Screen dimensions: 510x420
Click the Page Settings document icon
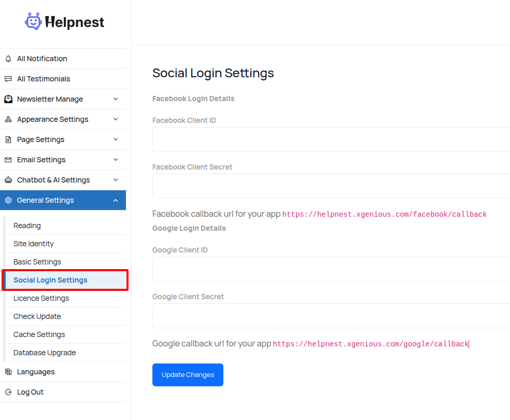[8, 139]
